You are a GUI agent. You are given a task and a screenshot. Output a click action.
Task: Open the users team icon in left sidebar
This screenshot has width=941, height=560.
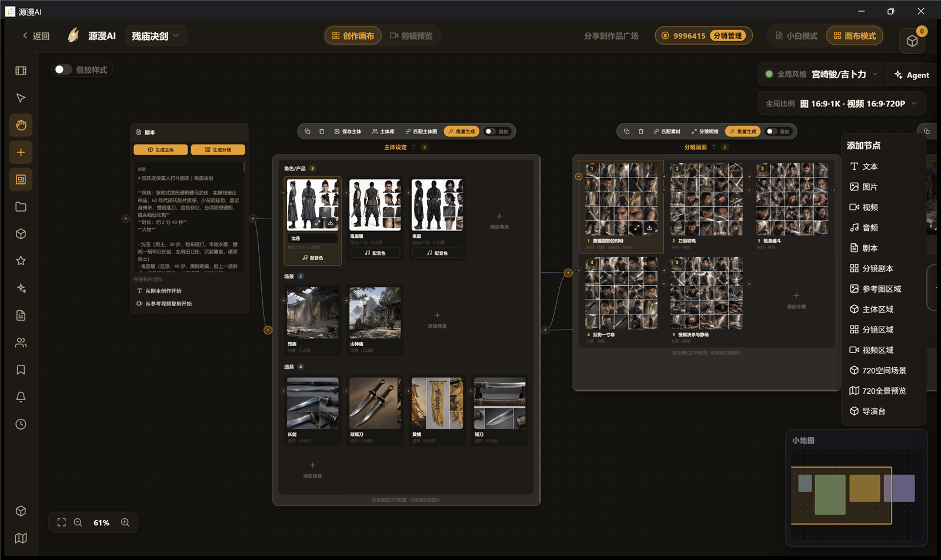tap(21, 343)
